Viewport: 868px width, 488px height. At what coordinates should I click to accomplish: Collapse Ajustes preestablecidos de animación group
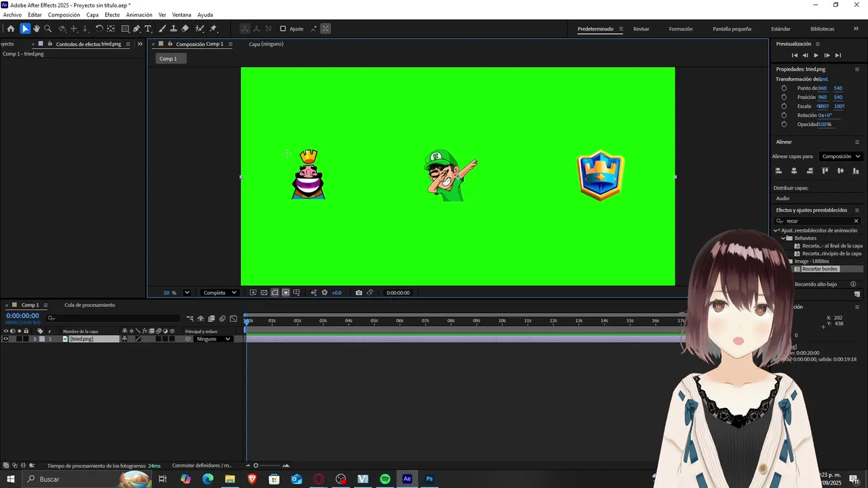[x=777, y=230]
